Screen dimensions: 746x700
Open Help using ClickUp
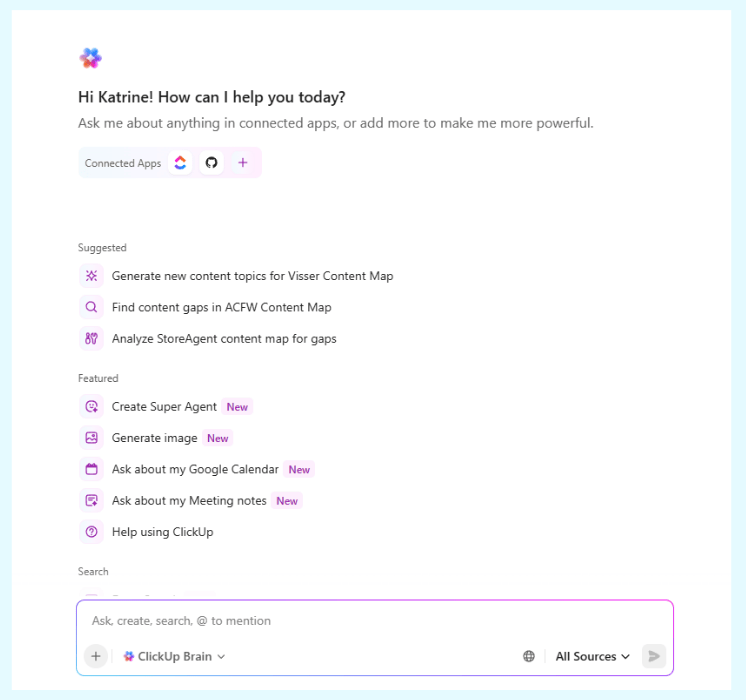[162, 532]
